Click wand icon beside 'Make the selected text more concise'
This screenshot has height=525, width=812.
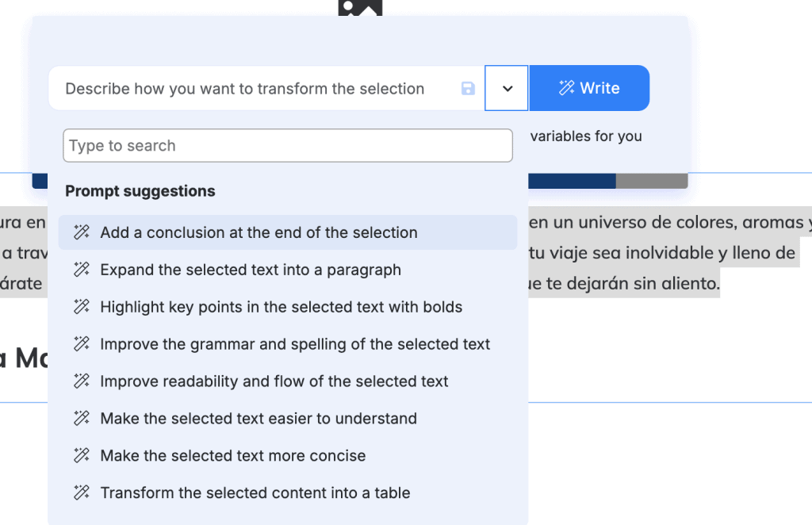82,456
